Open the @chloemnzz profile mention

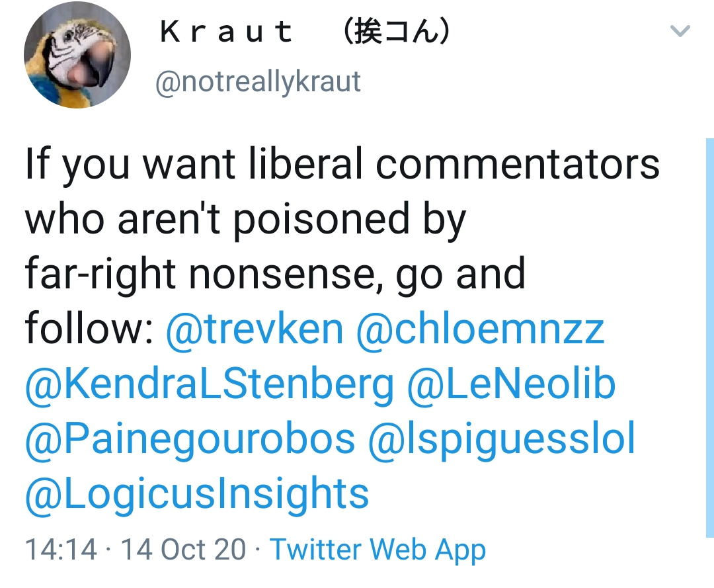[x=480, y=329]
